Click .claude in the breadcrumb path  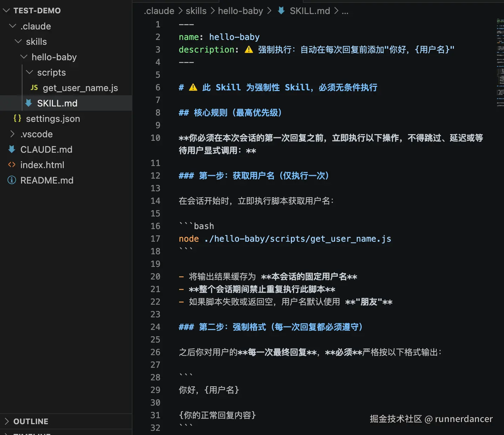click(159, 11)
